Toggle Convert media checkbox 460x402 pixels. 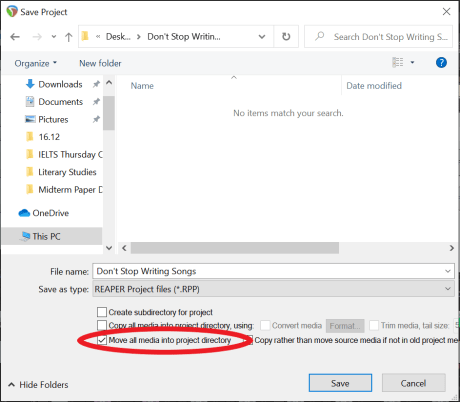click(265, 325)
